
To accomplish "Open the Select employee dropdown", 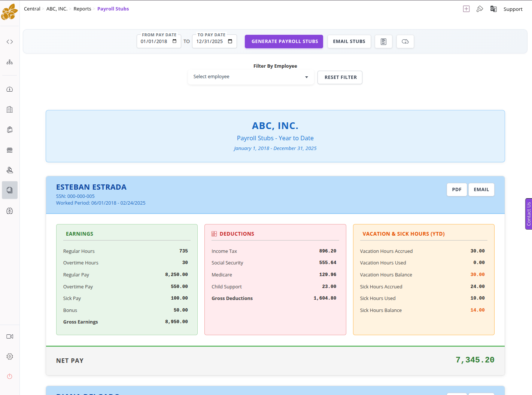I will click(250, 77).
